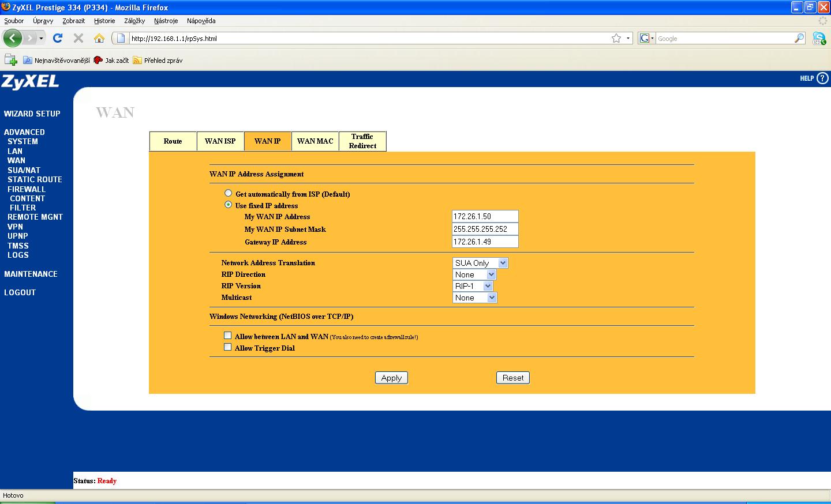Check the Allow Trigger Dial box

(x=228, y=347)
